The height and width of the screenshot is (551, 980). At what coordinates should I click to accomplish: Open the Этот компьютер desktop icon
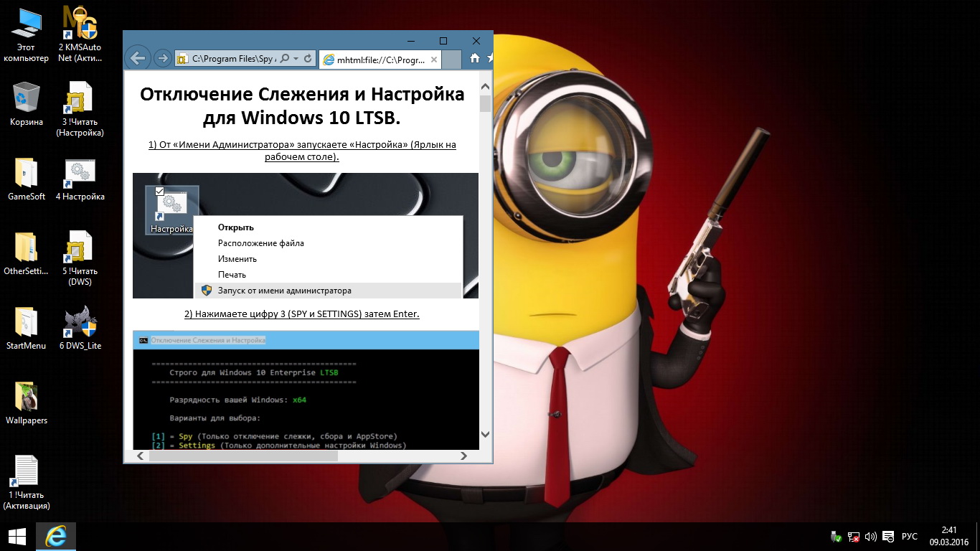pyautogui.click(x=26, y=34)
